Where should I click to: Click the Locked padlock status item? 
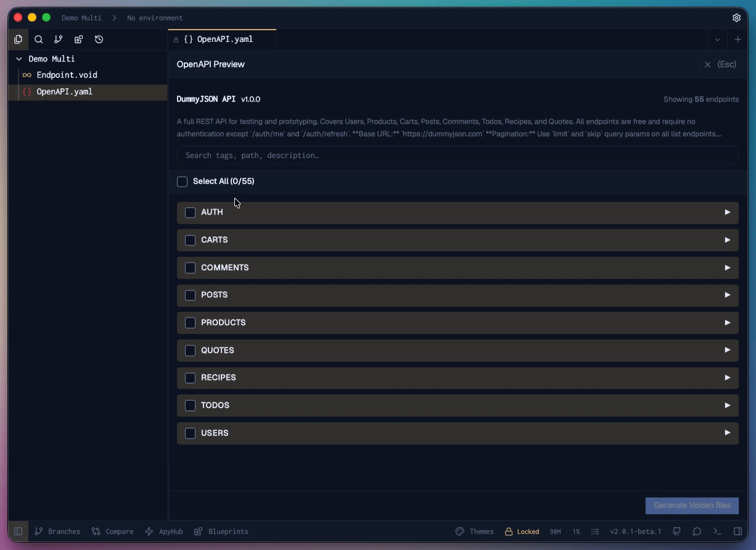[x=522, y=532]
